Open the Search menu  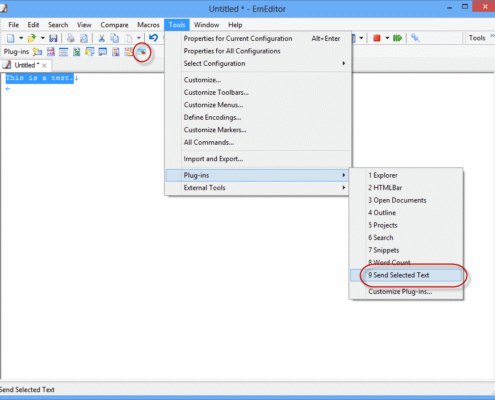coord(58,25)
